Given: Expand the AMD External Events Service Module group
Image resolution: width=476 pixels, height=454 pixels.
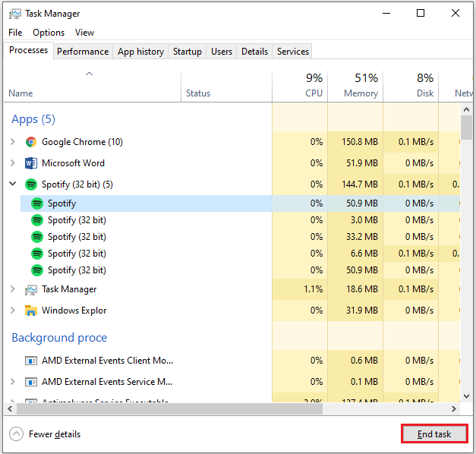Looking at the screenshot, I should (x=12, y=381).
